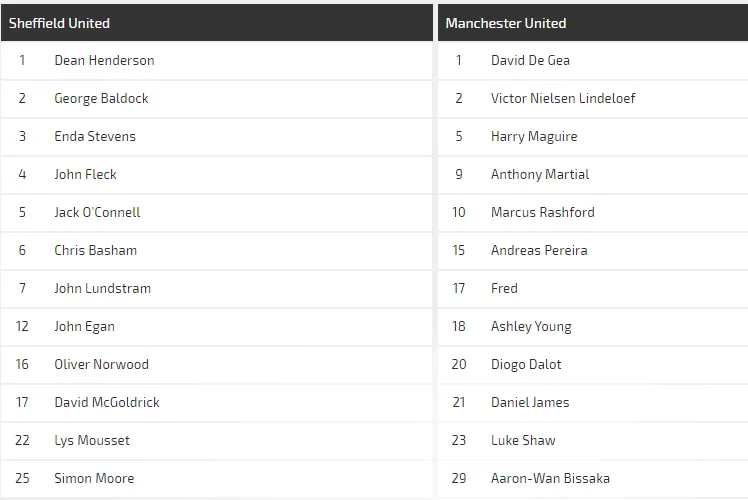Click David McGoldrick's entry
The height and width of the screenshot is (500, 748).
107,402
